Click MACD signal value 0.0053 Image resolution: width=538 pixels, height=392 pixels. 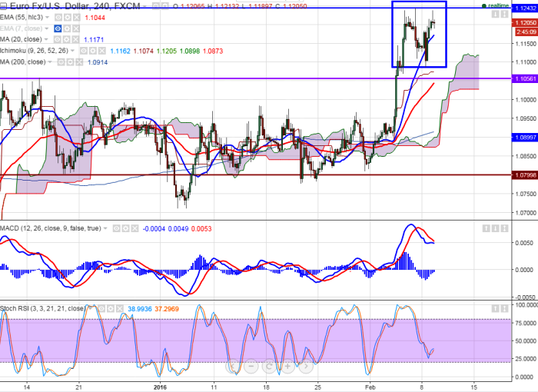pyautogui.click(x=201, y=228)
